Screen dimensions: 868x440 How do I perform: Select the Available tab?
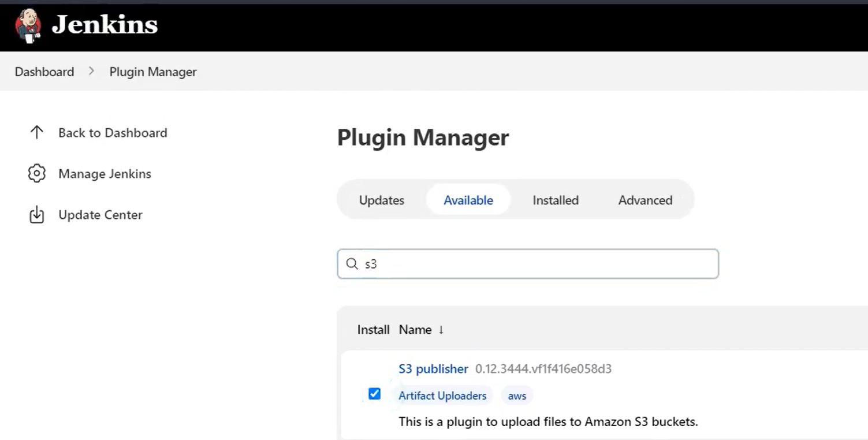pyautogui.click(x=468, y=200)
